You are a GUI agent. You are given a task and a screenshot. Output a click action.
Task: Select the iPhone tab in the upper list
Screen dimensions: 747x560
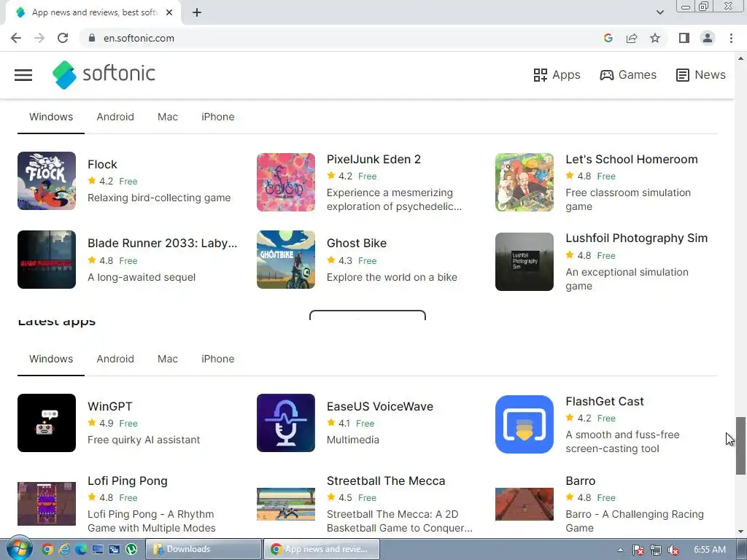(x=217, y=117)
